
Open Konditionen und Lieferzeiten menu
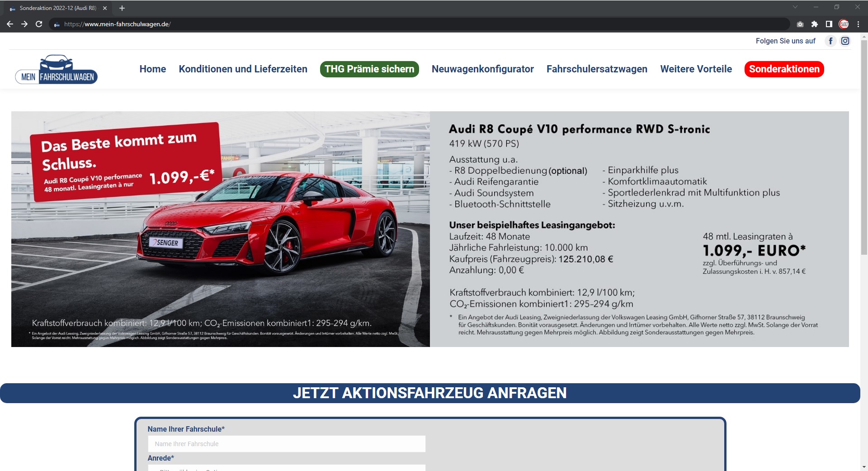[243, 69]
